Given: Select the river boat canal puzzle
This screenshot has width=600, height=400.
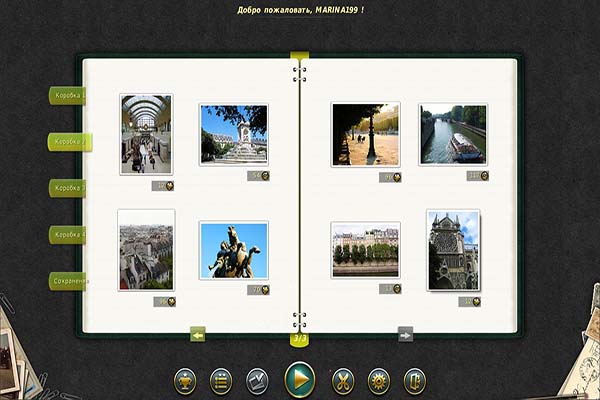Looking at the screenshot, I should [452, 134].
